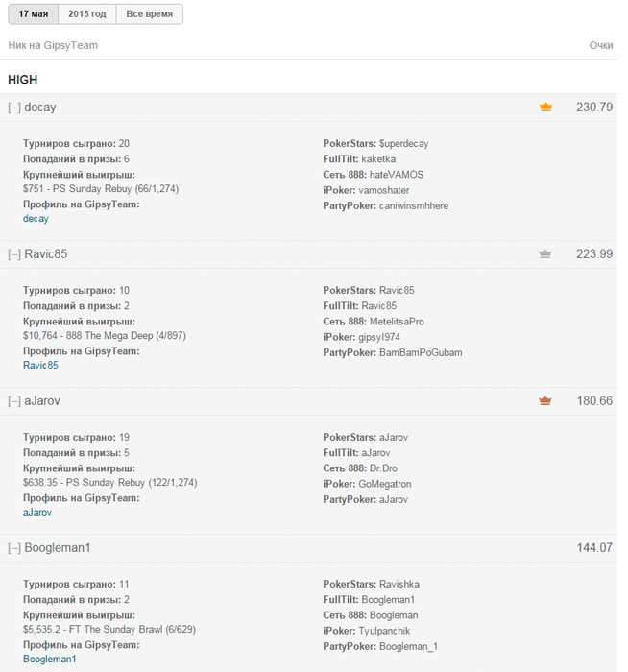Open the aJarov GipsyTeam profile link
The image size is (628, 672).
37,513
